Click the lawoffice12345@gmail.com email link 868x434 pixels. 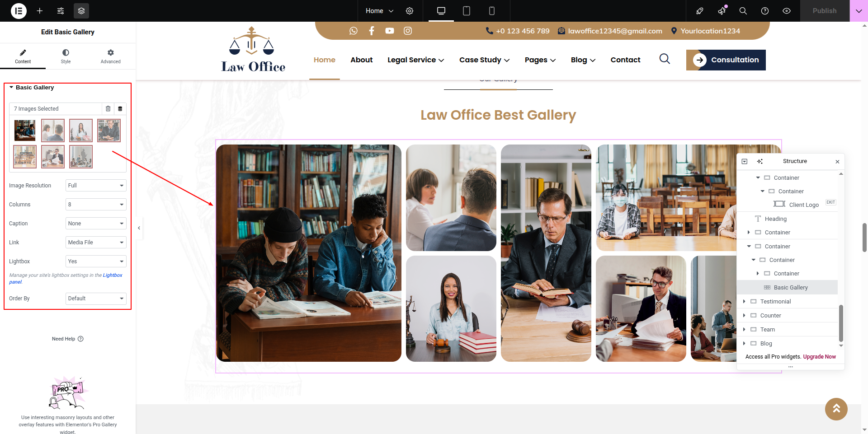pos(615,31)
